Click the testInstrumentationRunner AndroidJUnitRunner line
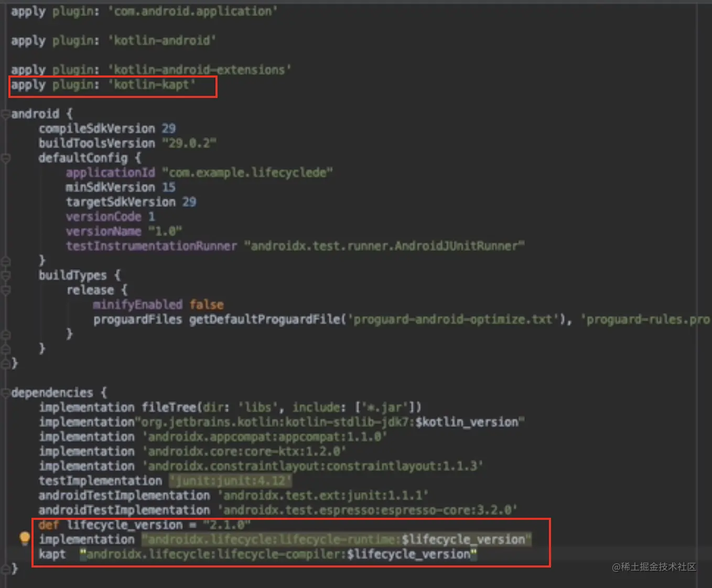This screenshot has height=588, width=712. click(x=295, y=246)
